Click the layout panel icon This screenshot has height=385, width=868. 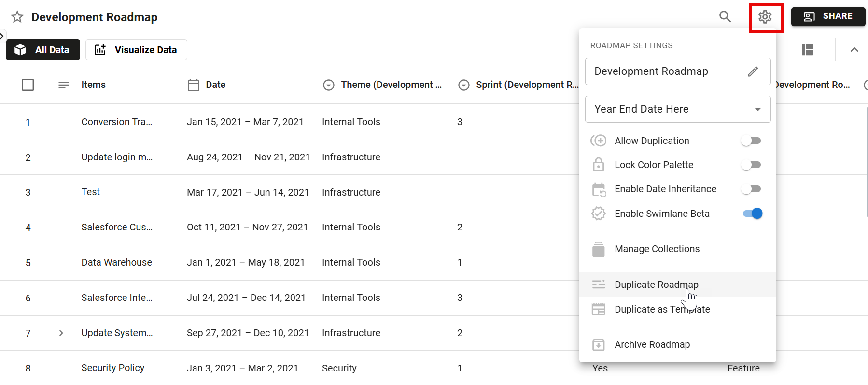tap(807, 50)
